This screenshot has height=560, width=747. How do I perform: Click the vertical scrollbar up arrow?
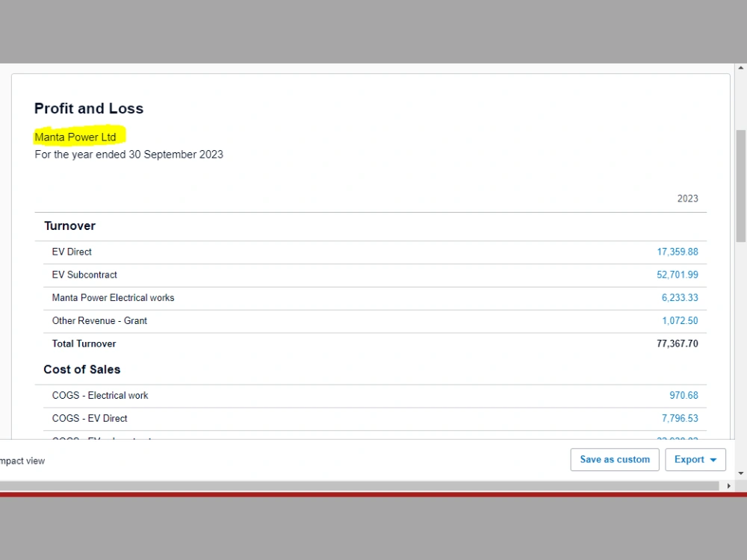pyautogui.click(x=741, y=68)
